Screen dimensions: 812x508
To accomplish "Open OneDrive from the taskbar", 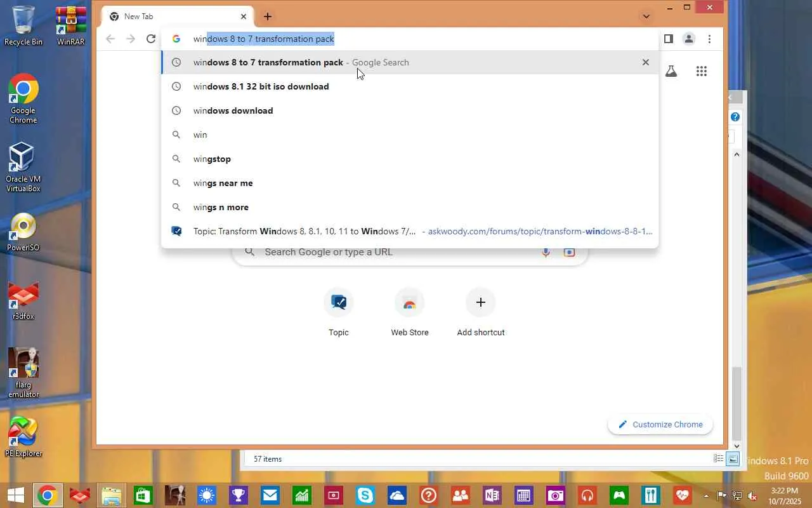I will coord(396,495).
